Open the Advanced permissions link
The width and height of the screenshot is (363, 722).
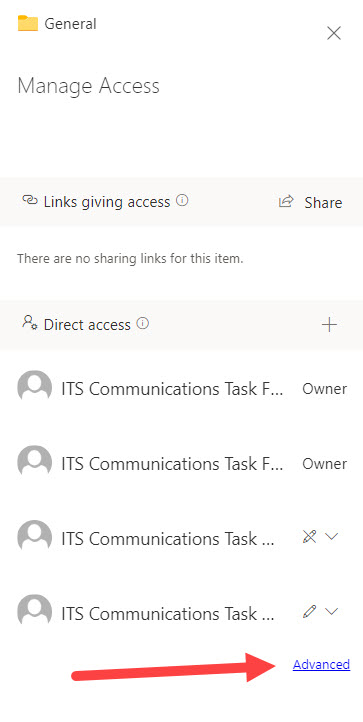click(x=322, y=664)
